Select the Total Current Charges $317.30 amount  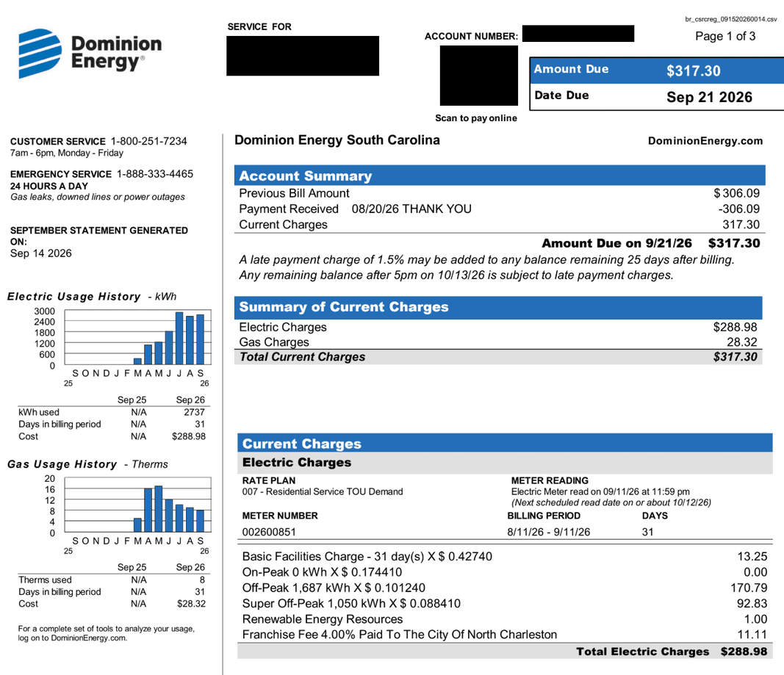pyautogui.click(x=735, y=357)
